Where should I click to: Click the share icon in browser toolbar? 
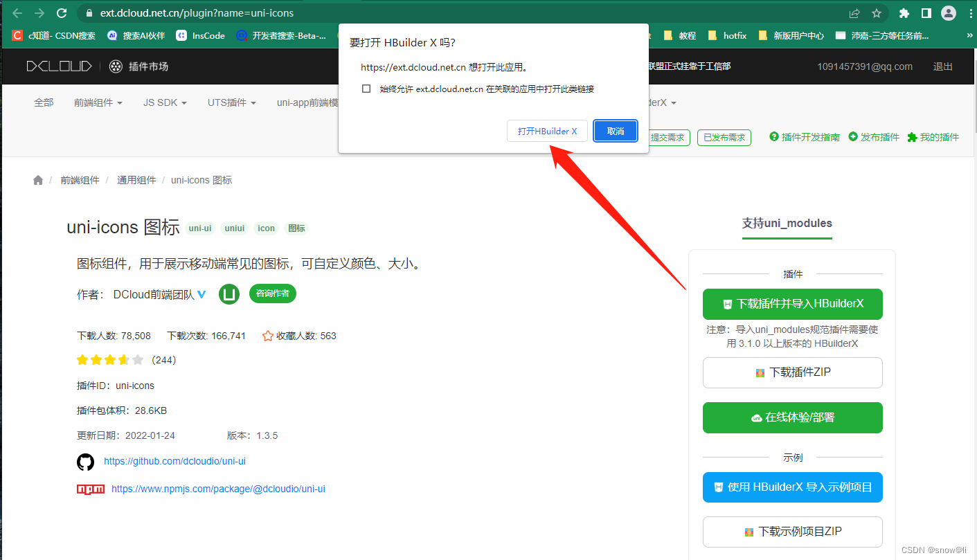(854, 12)
